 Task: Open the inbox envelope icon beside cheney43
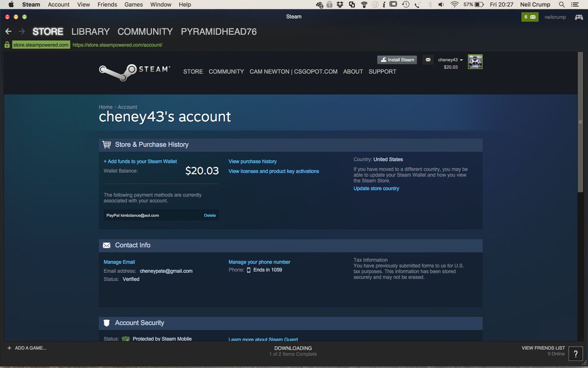click(428, 60)
